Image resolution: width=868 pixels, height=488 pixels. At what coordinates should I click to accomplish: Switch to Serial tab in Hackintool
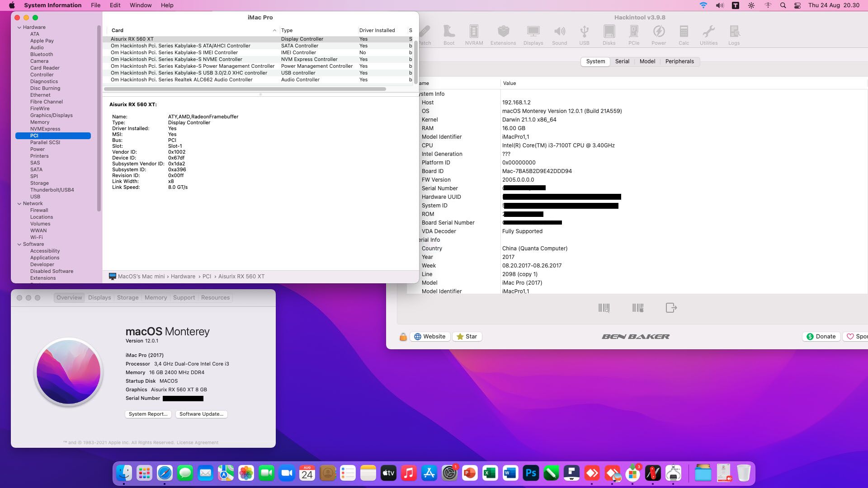coord(622,61)
